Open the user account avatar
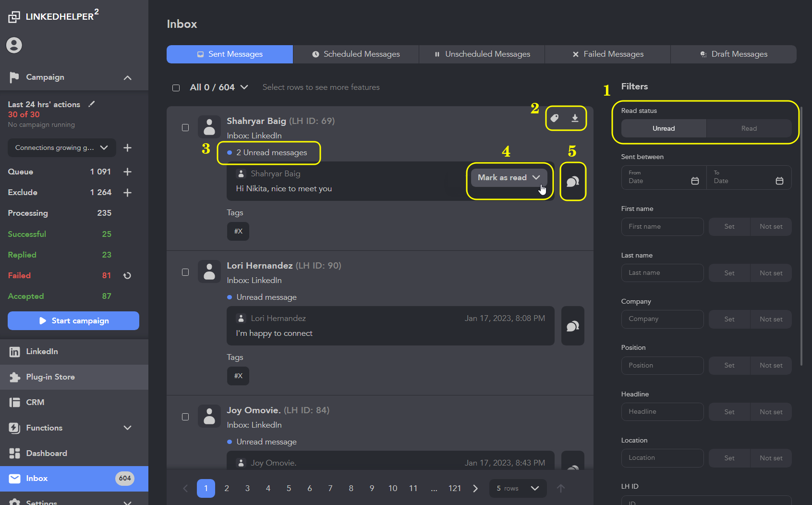This screenshot has width=812, height=505. pos(14,45)
